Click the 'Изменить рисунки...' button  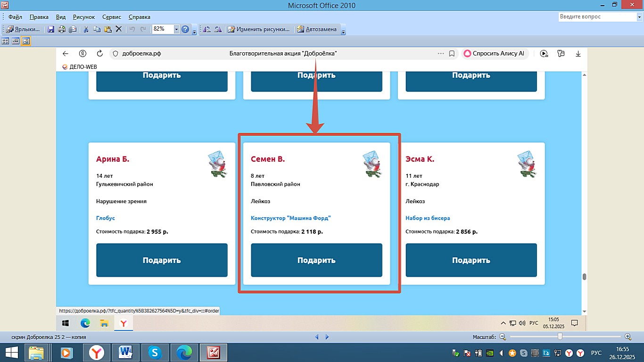pyautogui.click(x=259, y=29)
